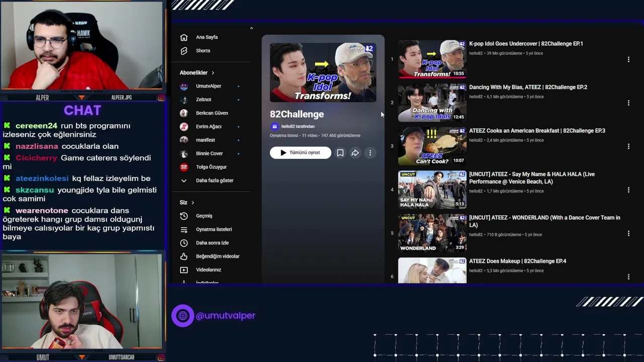The image size is (644, 362).
Task: Open hello82 tarafından channel link
Action: pyautogui.click(x=298, y=127)
